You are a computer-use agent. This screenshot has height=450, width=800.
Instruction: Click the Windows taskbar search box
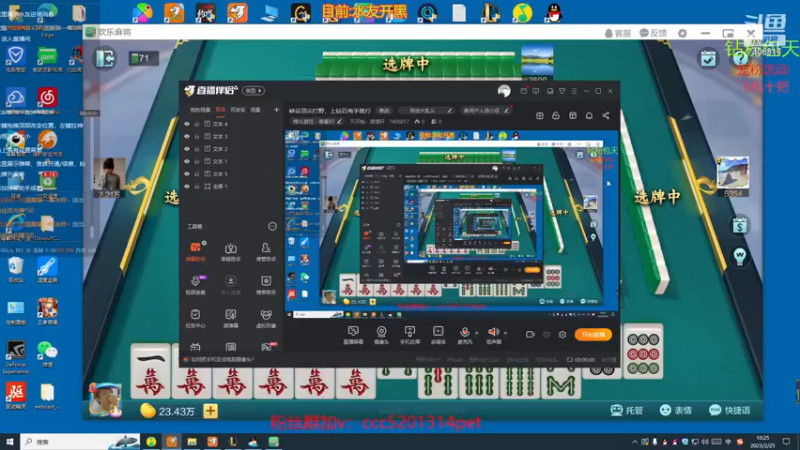(80, 442)
